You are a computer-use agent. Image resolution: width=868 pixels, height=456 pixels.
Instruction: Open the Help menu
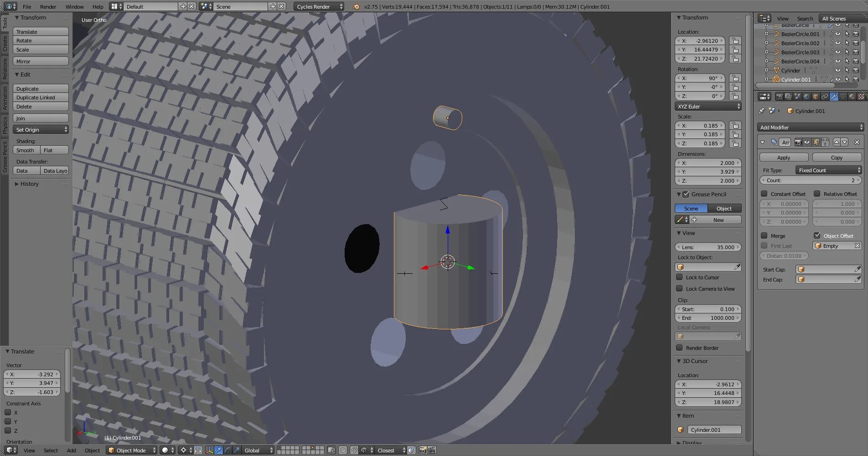point(98,6)
